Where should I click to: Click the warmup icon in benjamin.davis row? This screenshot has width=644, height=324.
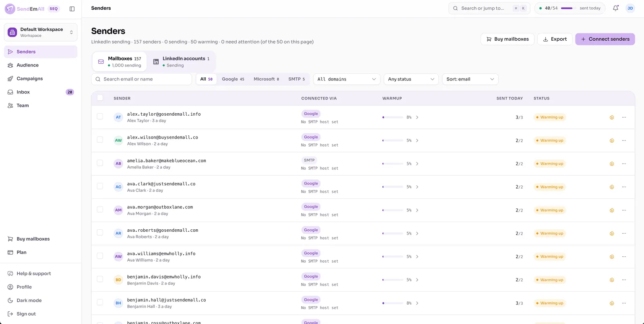pos(612,280)
